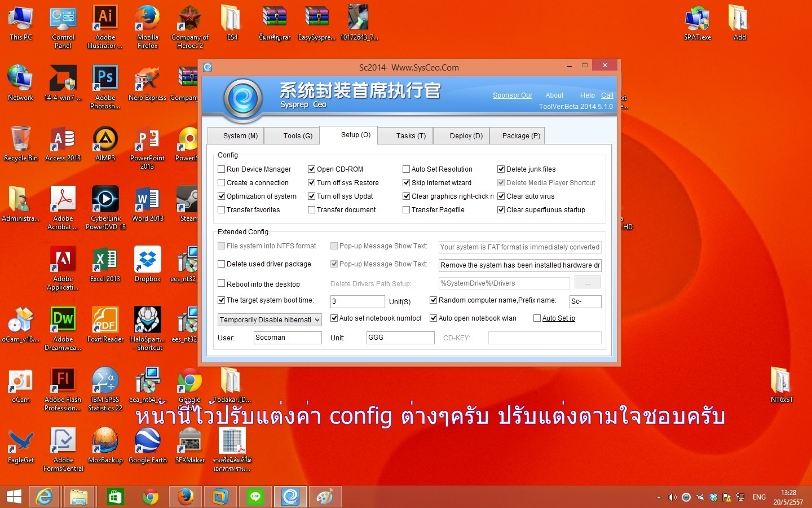Open Company of Heroes 2 icon
This screenshot has height=508, width=812.
click(189, 27)
